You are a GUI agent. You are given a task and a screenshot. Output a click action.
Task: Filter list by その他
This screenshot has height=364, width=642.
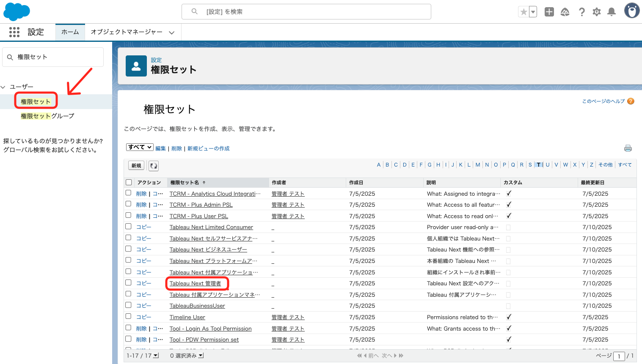[606, 165]
